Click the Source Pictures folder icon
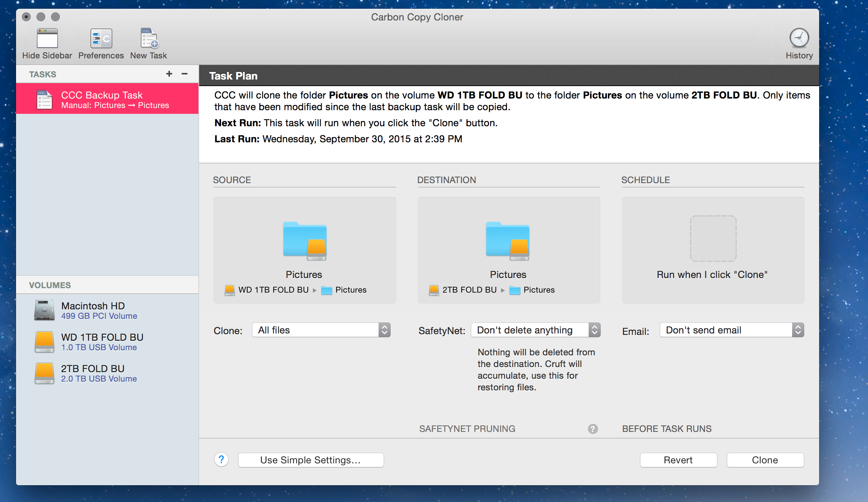 tap(305, 241)
